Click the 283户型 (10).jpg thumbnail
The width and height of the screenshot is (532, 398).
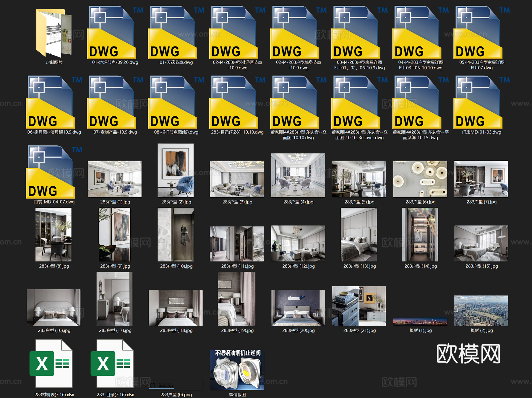[x=176, y=235]
